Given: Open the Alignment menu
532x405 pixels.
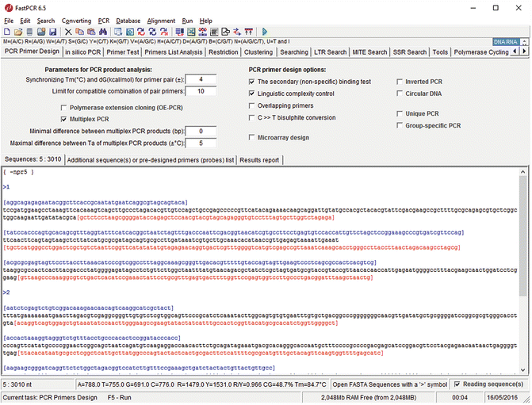Looking at the screenshot, I should [x=161, y=21].
